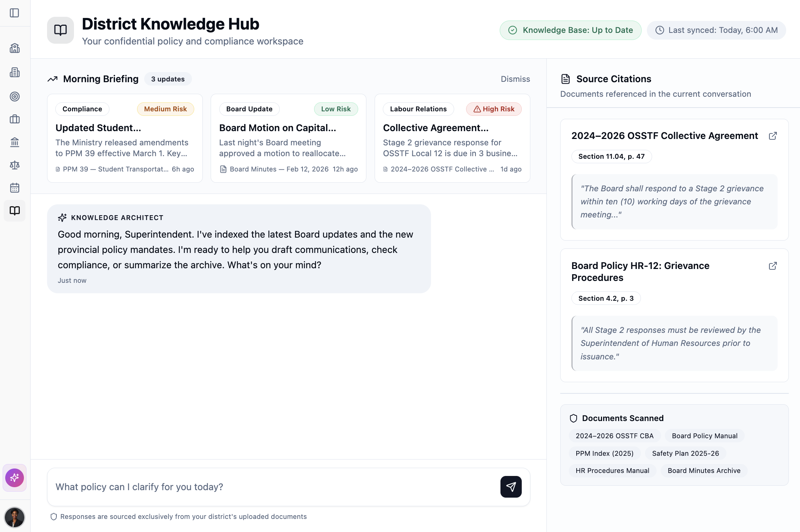Open the 2024–2026 OSSTF CBA document chip
The image size is (800, 532).
pyautogui.click(x=614, y=436)
